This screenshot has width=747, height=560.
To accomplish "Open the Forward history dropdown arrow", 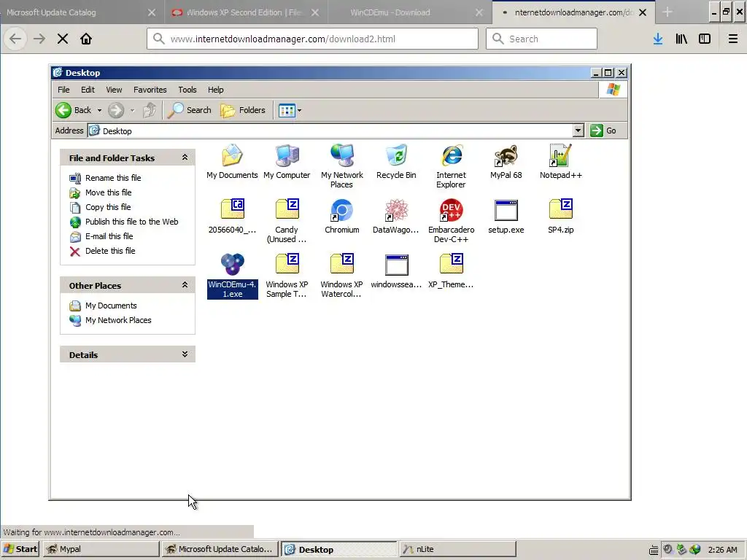I will (x=133, y=111).
